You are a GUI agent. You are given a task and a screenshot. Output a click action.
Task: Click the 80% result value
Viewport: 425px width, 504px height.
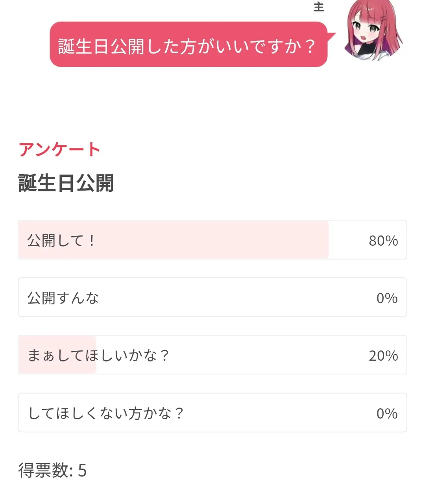[x=383, y=241]
